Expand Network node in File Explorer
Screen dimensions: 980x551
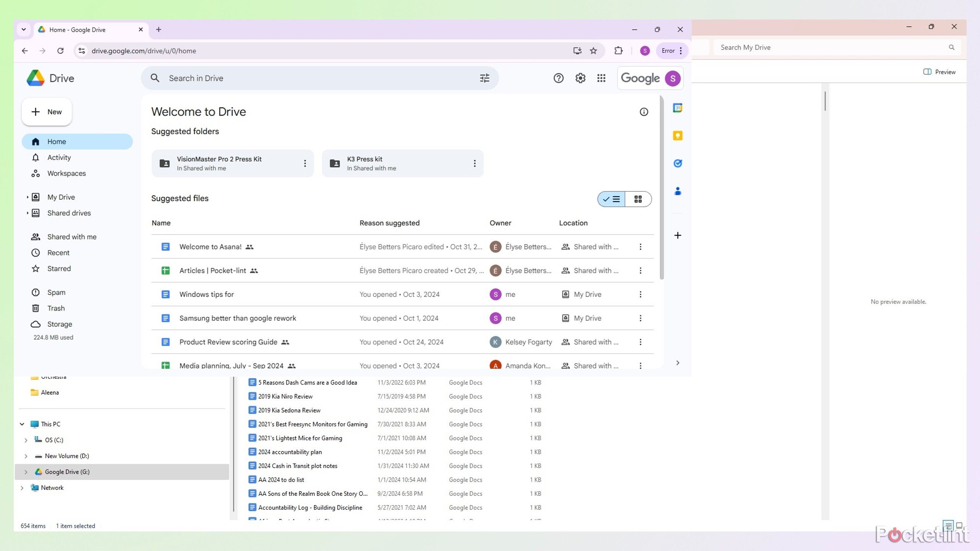pos(22,488)
